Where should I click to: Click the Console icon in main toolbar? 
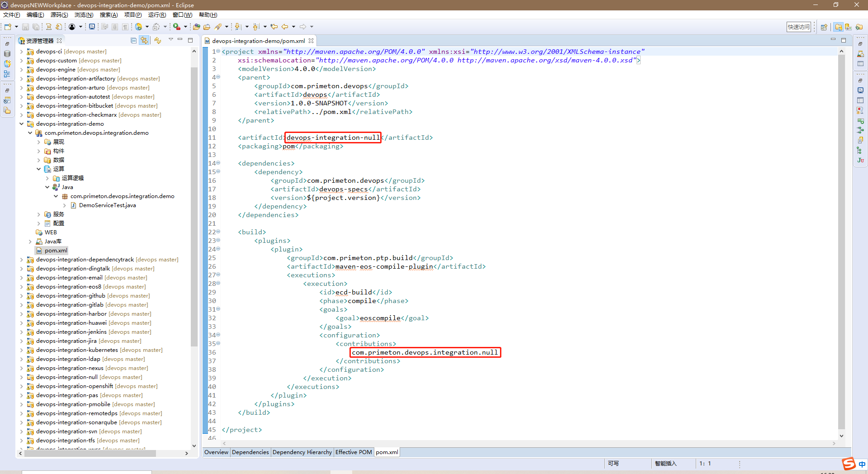92,27
